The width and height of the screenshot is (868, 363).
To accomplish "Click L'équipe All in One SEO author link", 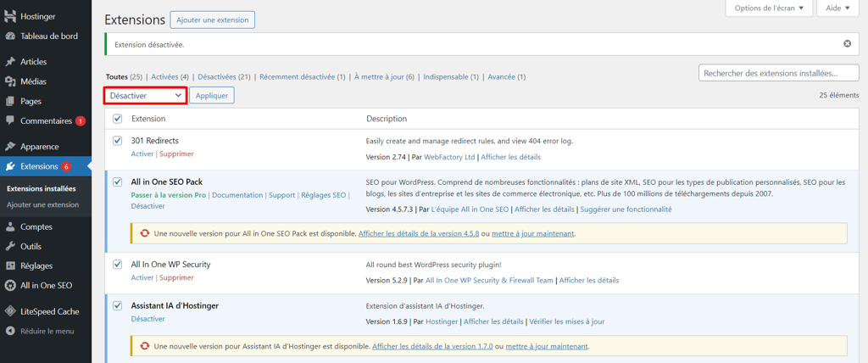I will pos(470,209).
